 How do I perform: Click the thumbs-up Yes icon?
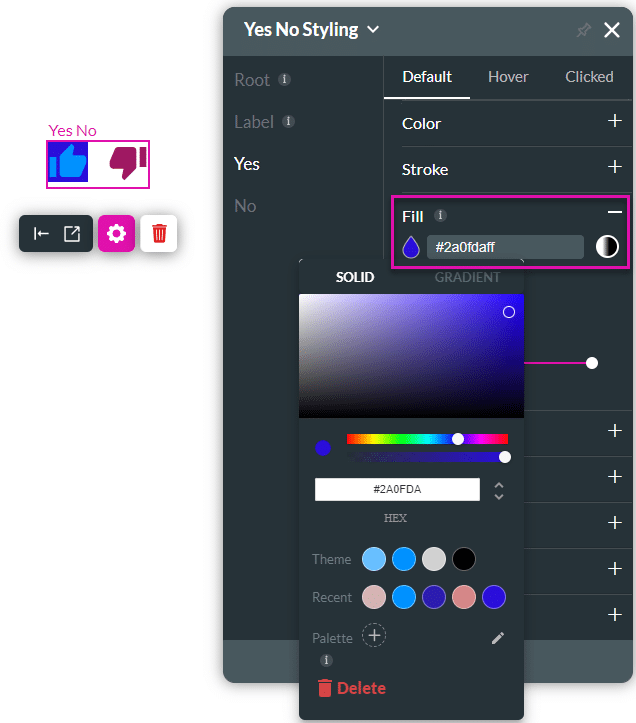point(68,161)
